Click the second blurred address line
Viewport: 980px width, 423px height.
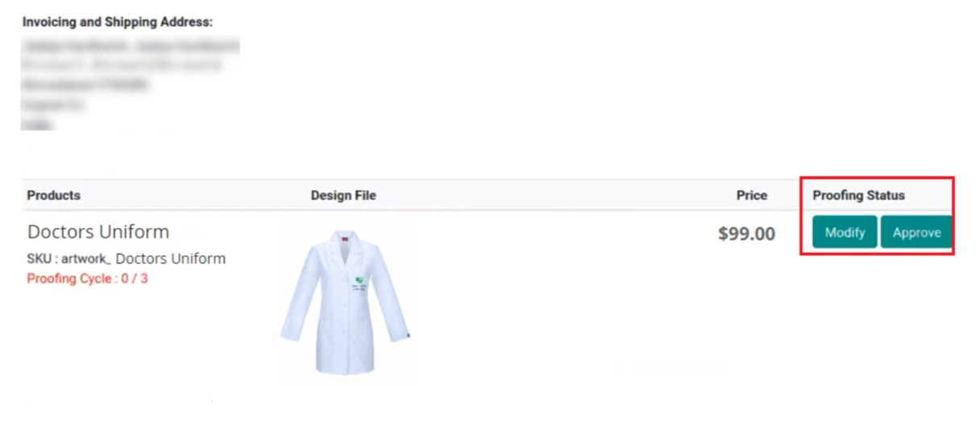click(x=121, y=65)
